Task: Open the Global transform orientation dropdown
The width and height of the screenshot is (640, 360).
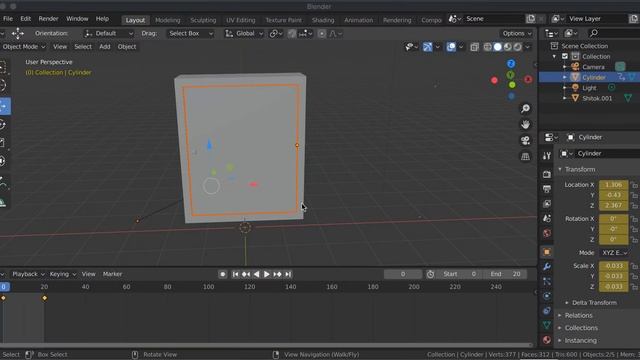Action: pyautogui.click(x=244, y=33)
